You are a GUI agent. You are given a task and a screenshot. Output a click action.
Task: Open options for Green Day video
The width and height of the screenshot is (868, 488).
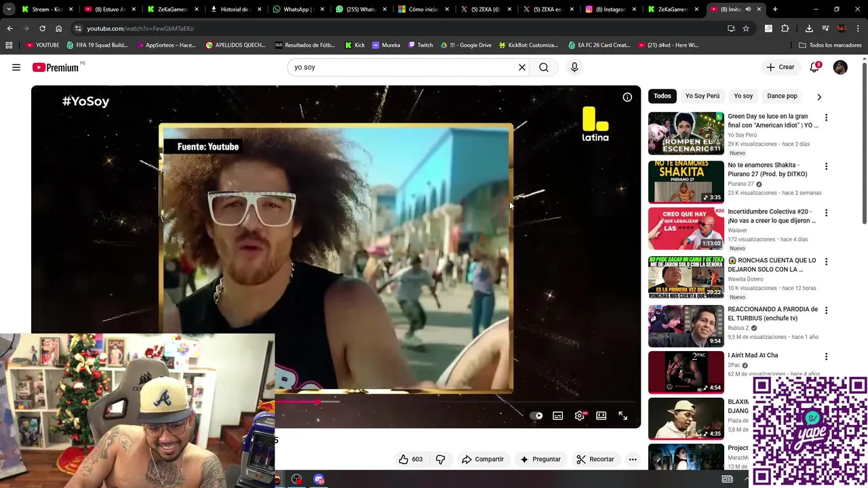(826, 117)
